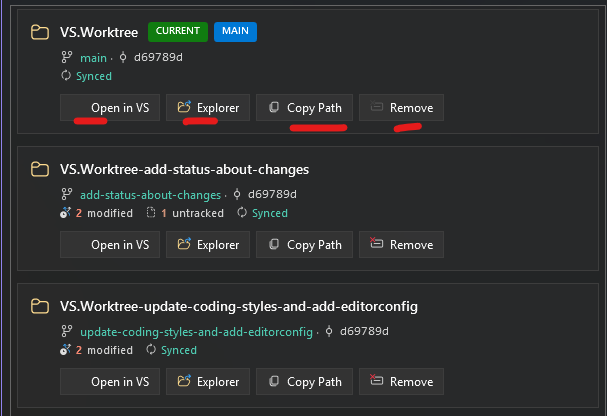
Task: Click commit hash in add-status-about-changes card
Action: tap(273, 194)
